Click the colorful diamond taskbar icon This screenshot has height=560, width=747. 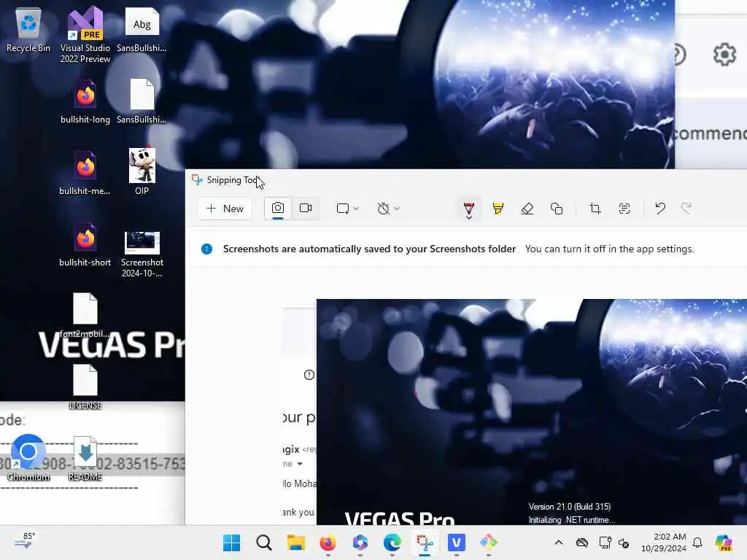(x=488, y=542)
